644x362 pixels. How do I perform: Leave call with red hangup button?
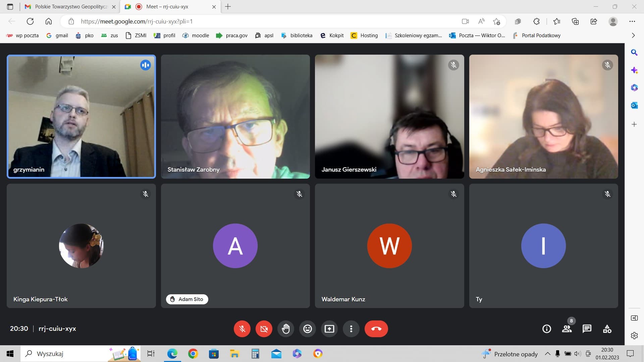point(376,329)
